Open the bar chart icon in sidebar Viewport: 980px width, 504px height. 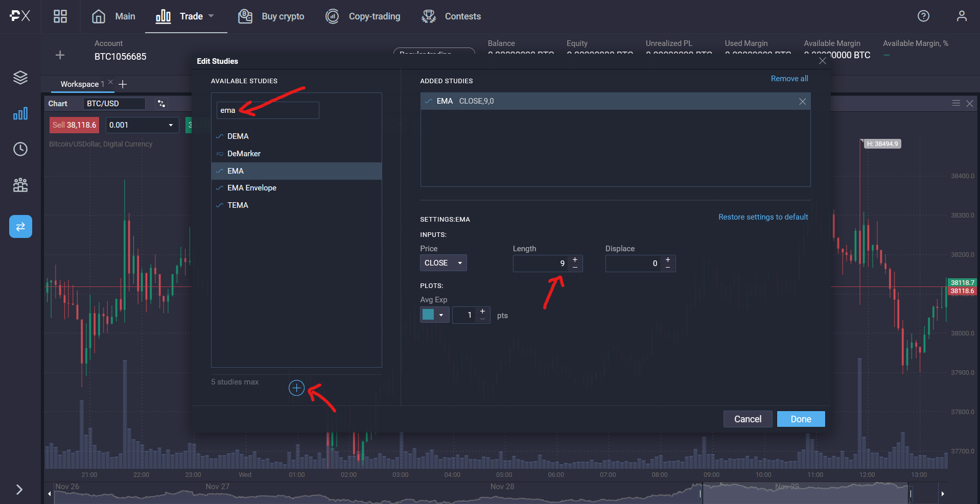click(20, 113)
